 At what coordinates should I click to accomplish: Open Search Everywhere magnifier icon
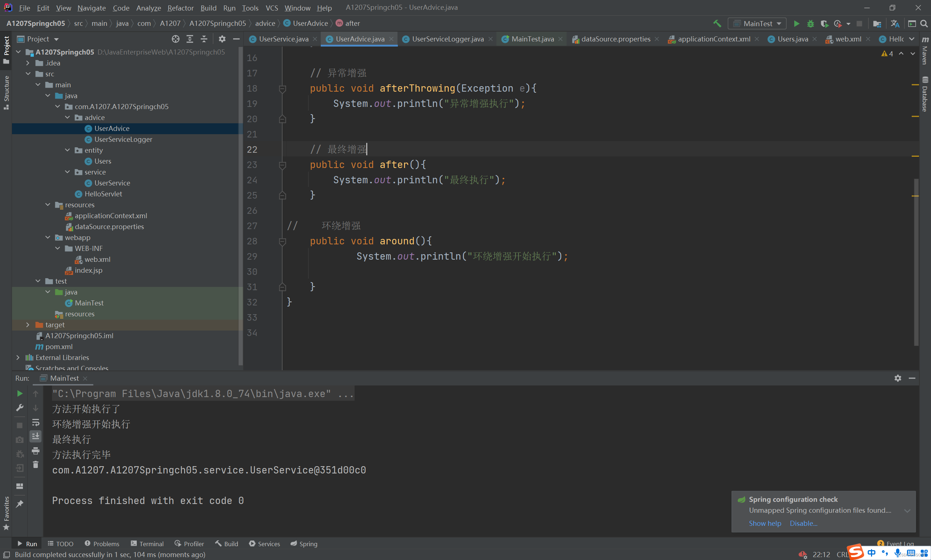point(924,23)
